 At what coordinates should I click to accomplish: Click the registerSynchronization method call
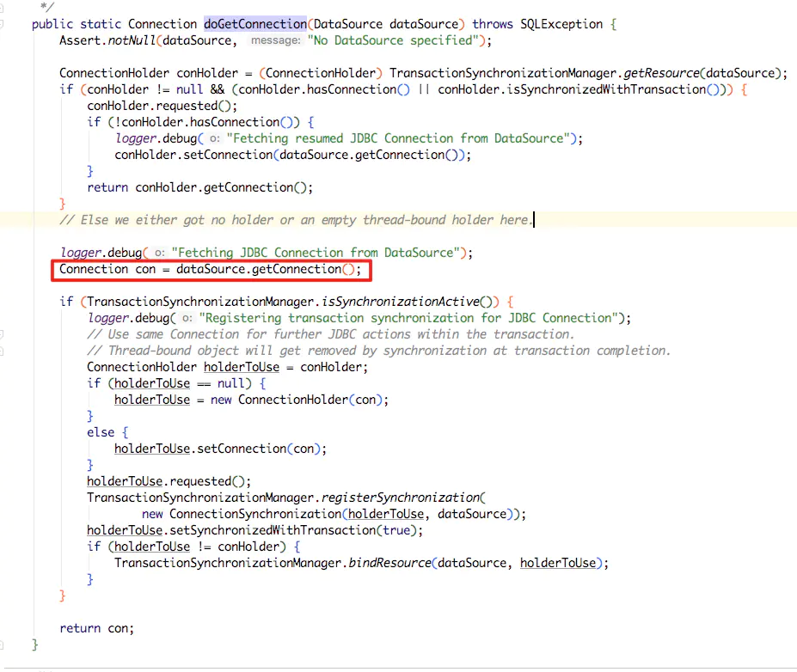(x=398, y=498)
